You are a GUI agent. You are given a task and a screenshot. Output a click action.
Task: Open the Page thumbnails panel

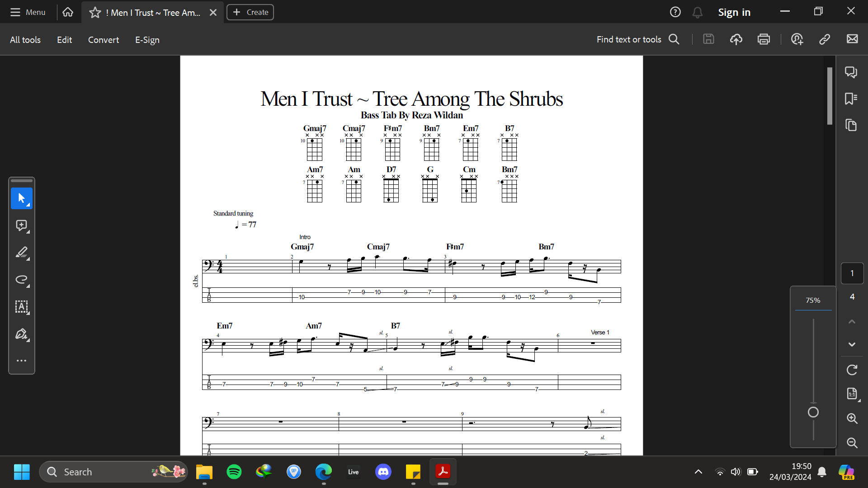pyautogui.click(x=851, y=125)
